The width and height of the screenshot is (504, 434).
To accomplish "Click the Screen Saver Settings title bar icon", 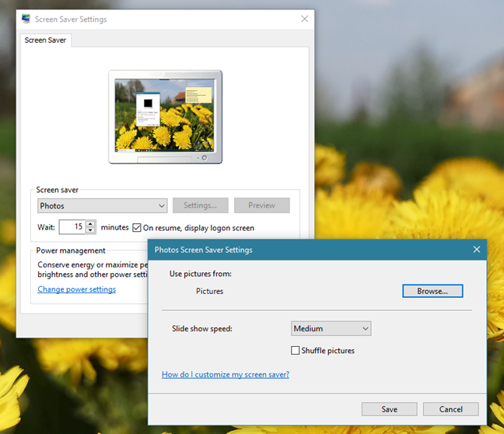I will point(26,19).
